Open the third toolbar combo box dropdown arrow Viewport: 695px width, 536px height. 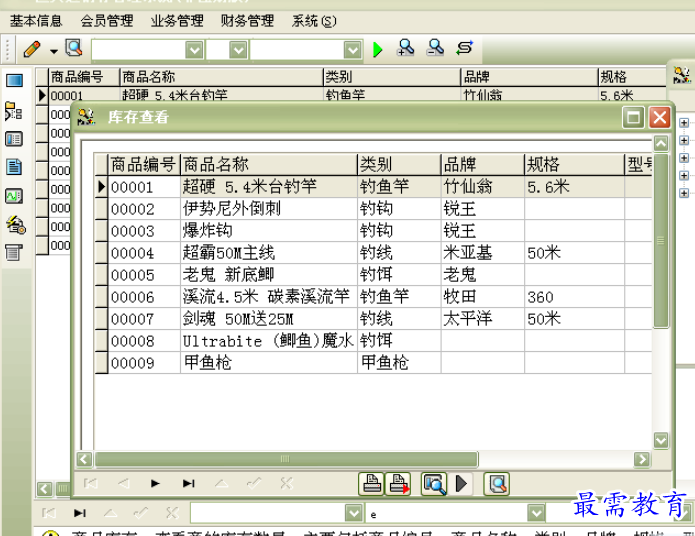click(x=352, y=49)
